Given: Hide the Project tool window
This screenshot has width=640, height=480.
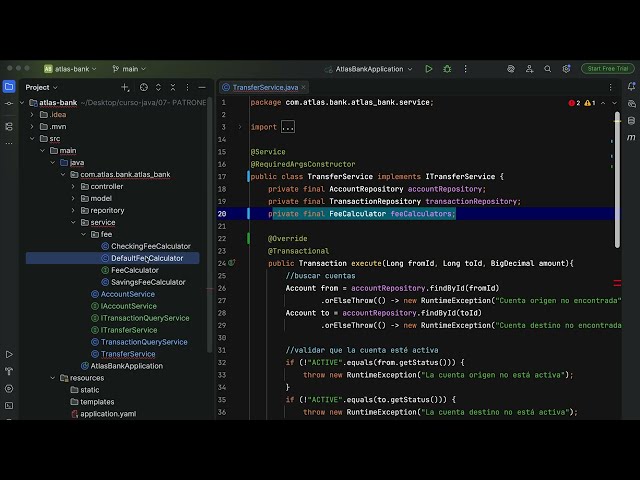Looking at the screenshot, I should point(202,87).
